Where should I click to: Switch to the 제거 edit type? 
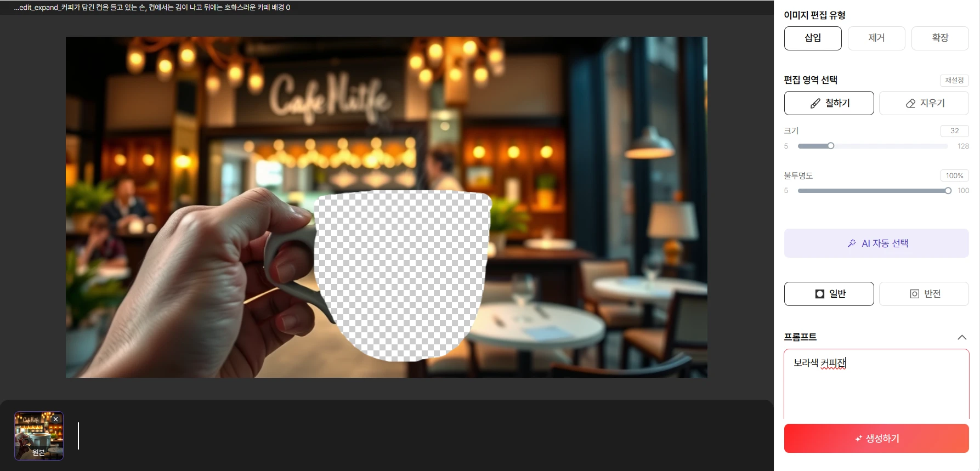(x=876, y=38)
